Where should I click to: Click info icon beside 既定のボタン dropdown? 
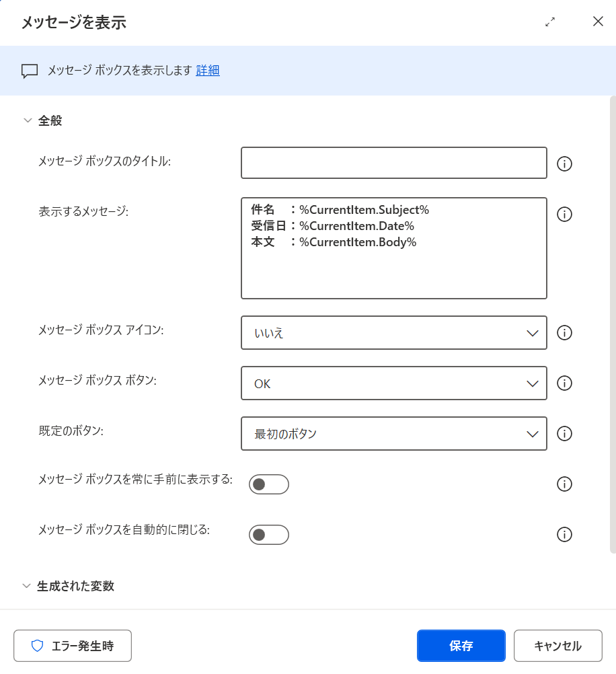pyautogui.click(x=564, y=433)
